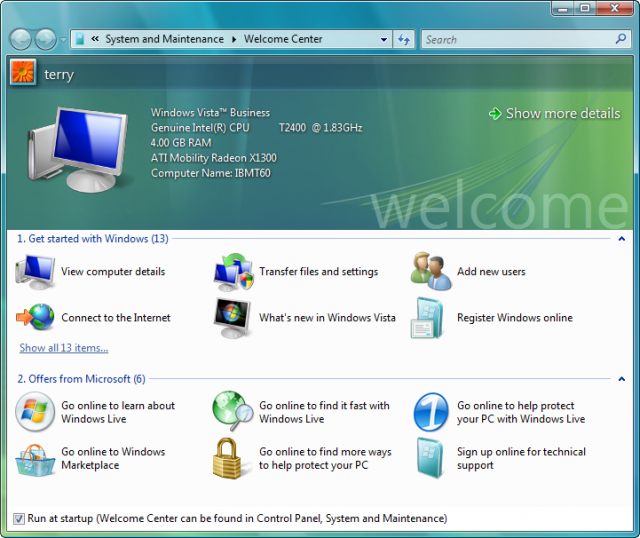Image resolution: width=640 pixels, height=538 pixels.
Task: Click the ATI Mobility Radeon X1300 text
Action: pyautogui.click(x=214, y=158)
